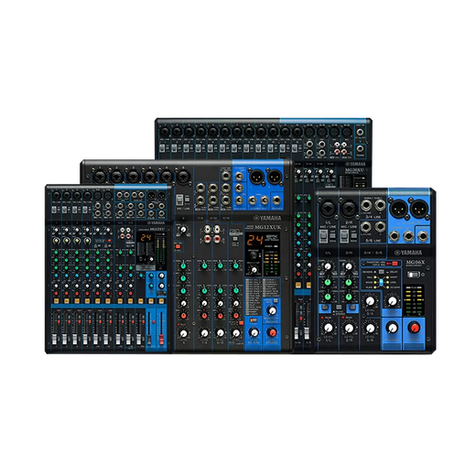Click the MG12XUK model label
Screen dimensions: 476x476
pyautogui.click(x=268, y=227)
